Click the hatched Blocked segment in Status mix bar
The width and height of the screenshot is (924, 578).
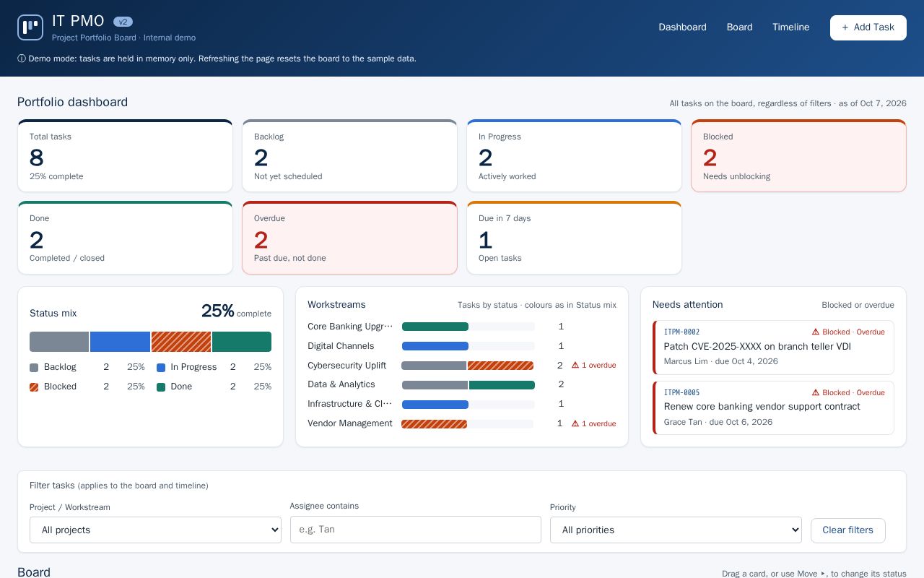(x=181, y=342)
